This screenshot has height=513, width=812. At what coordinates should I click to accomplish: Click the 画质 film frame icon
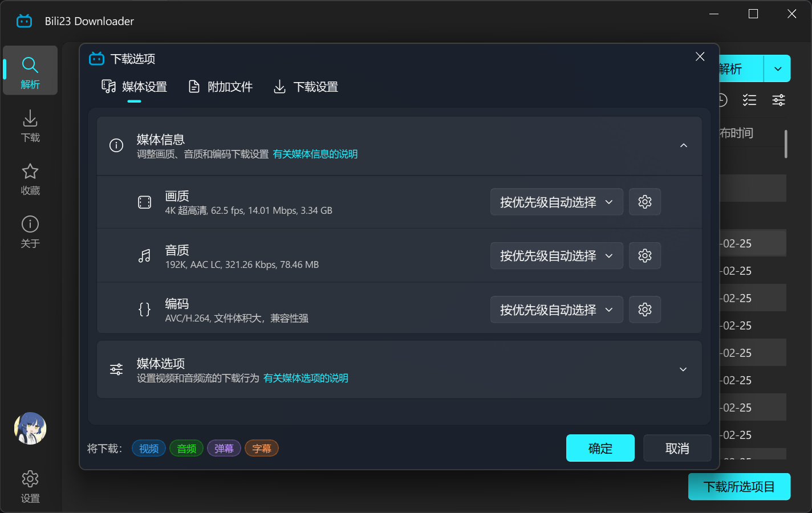click(145, 202)
